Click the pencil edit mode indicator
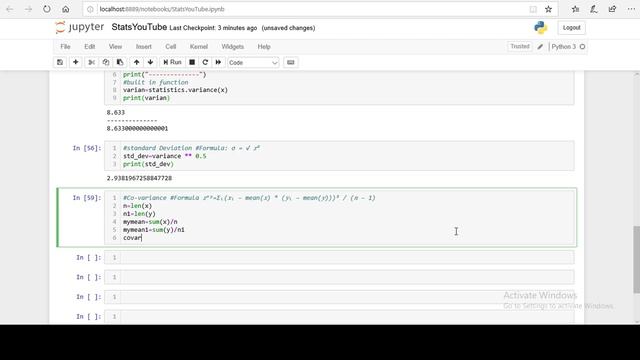 (540, 47)
